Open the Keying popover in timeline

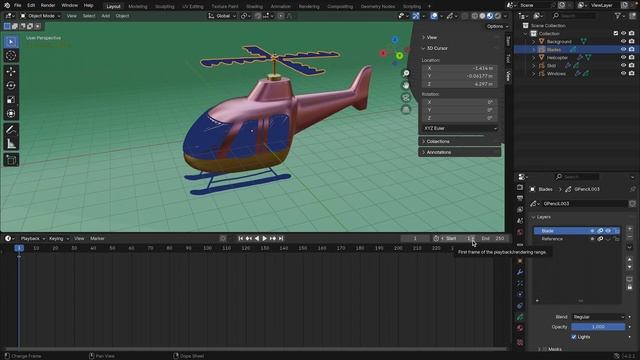tap(59, 238)
